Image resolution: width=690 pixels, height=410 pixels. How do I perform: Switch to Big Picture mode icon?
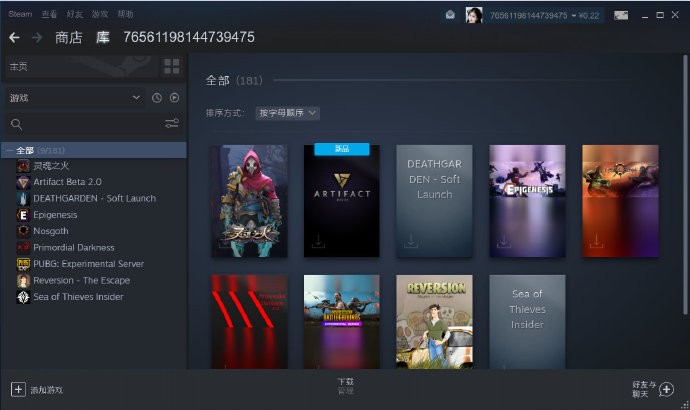pyautogui.click(x=621, y=15)
